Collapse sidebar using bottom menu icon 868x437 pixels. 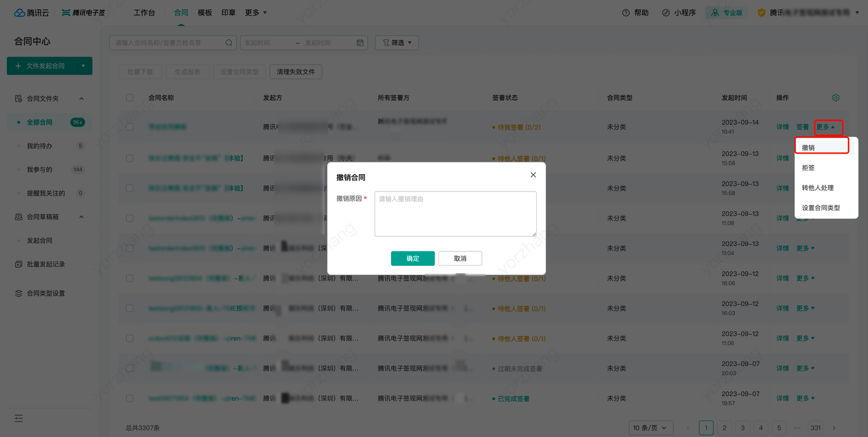[x=19, y=418]
